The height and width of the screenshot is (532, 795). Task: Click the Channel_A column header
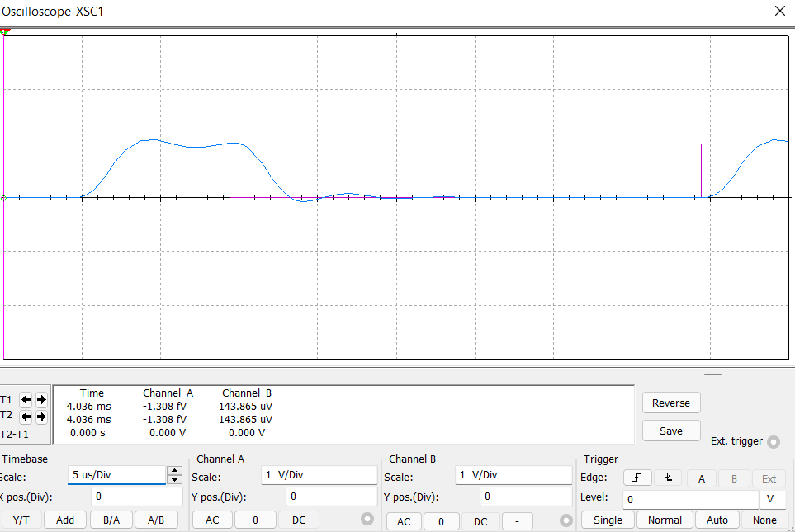pyautogui.click(x=168, y=393)
